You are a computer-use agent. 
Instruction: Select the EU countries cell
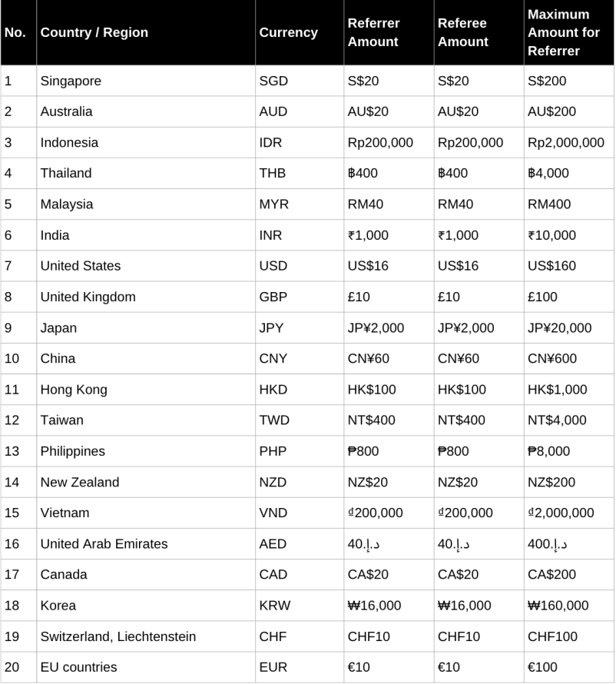(x=79, y=667)
